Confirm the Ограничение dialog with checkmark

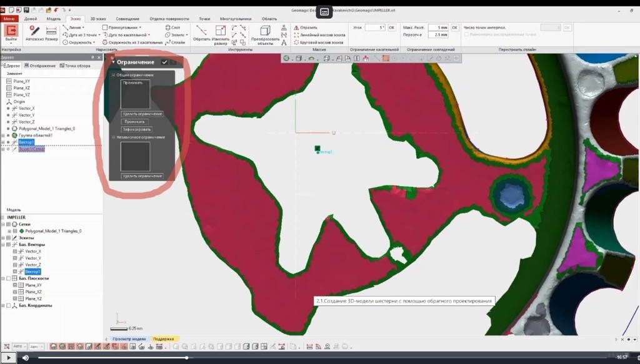(x=164, y=62)
